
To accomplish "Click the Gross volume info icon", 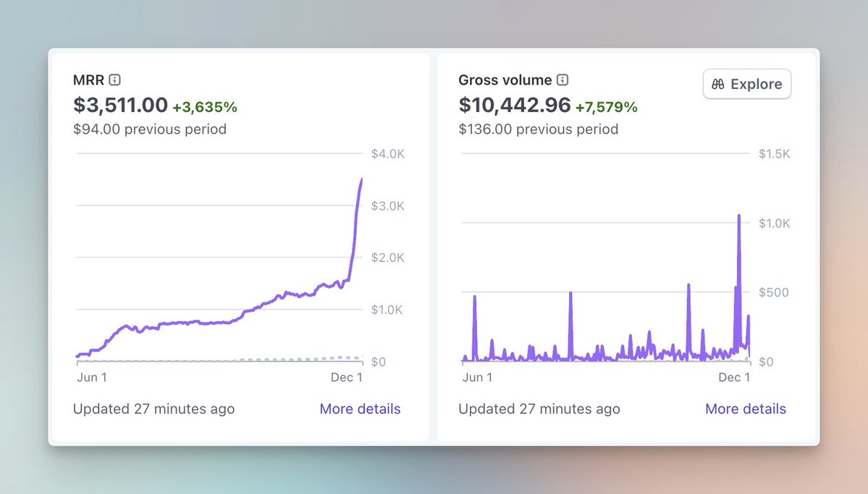I will [563, 80].
